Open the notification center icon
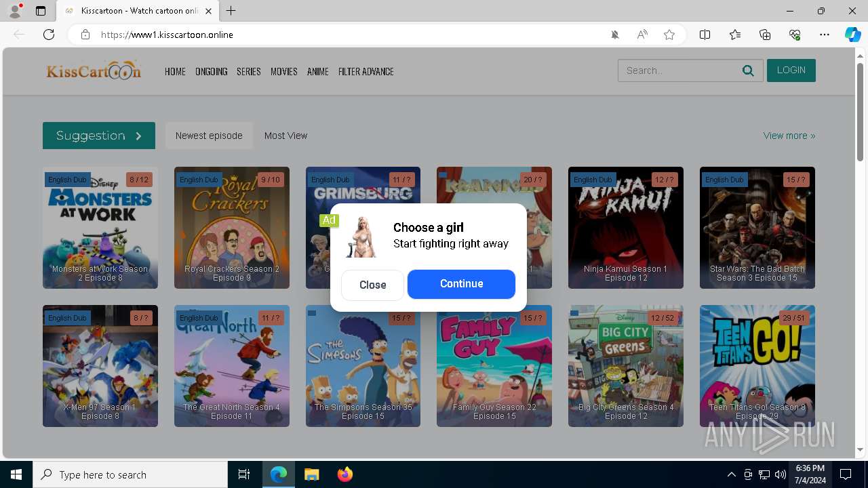868x488 pixels. coord(846,474)
